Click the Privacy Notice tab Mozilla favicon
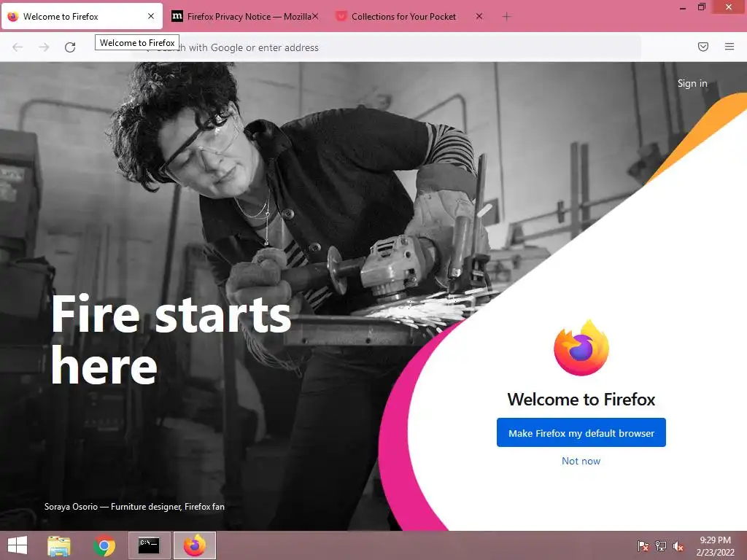Image resolution: width=747 pixels, height=560 pixels. click(177, 16)
